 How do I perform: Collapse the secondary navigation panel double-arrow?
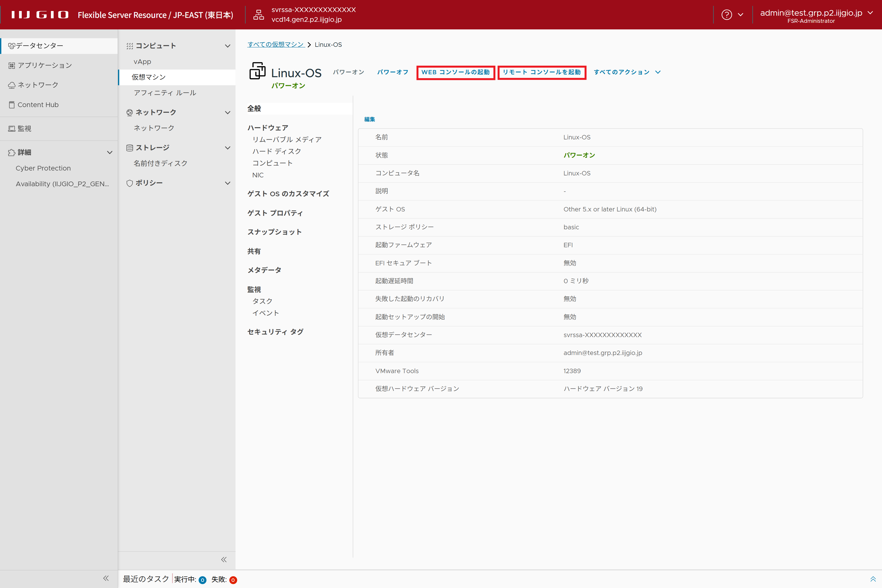(224, 560)
